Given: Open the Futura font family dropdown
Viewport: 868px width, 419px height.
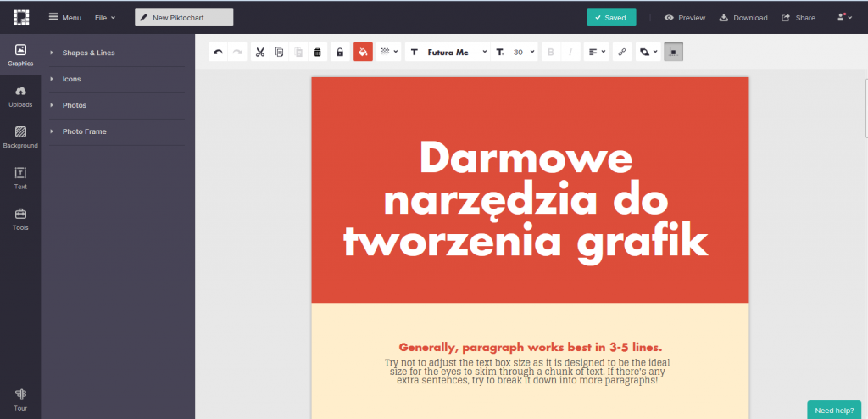Looking at the screenshot, I should tap(449, 53).
